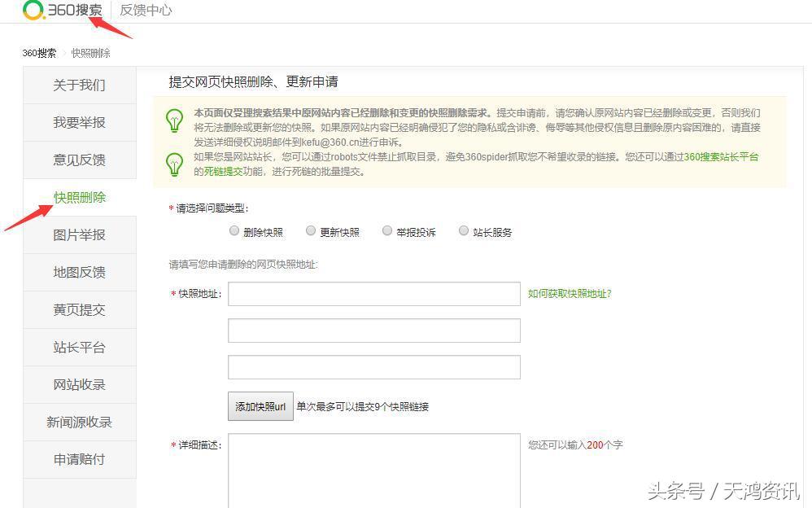The width and height of the screenshot is (812, 508).
Task: Select the 举报投诉 option
Action: click(x=387, y=230)
